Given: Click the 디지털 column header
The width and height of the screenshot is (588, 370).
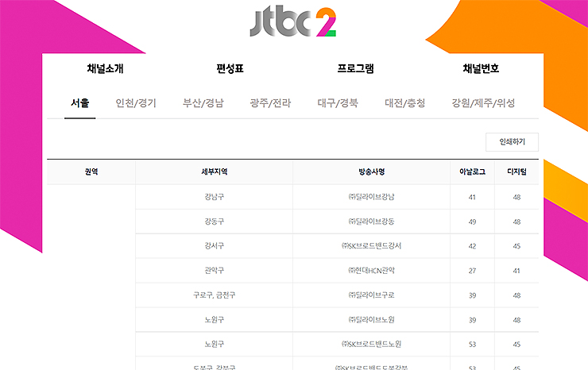Looking at the screenshot, I should click(516, 172).
